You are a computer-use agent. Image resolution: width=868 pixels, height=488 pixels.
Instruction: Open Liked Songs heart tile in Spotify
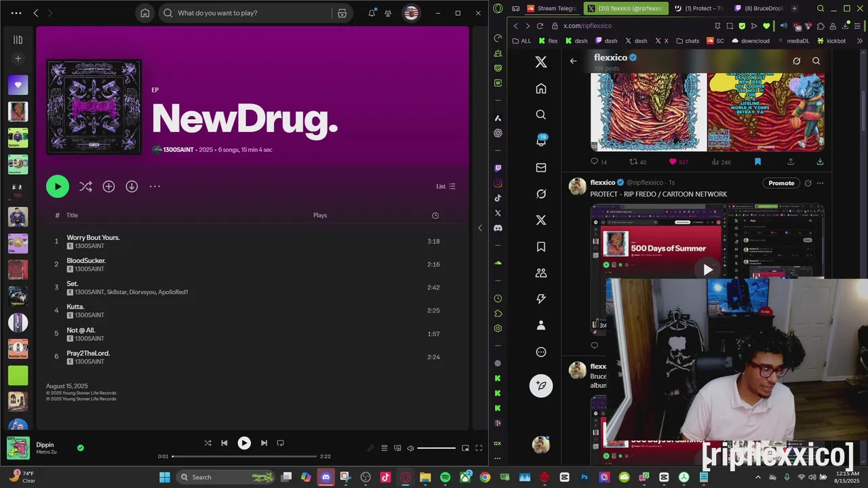[18, 85]
